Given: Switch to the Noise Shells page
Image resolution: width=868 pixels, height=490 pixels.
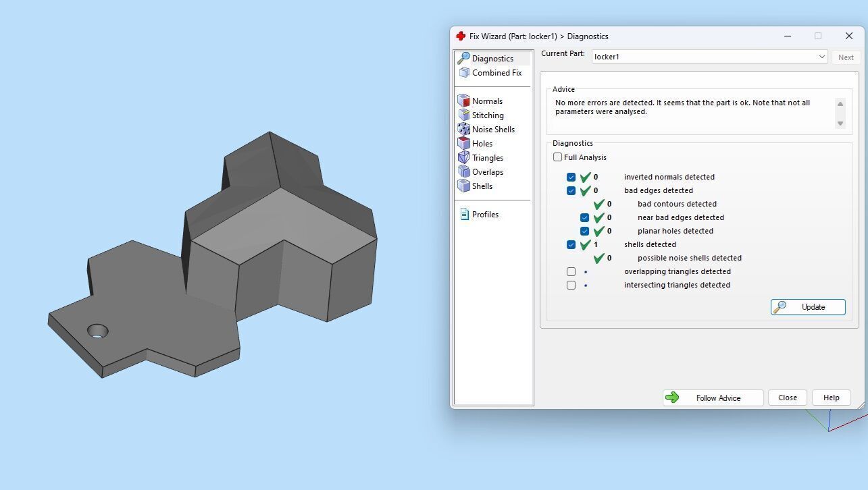Looking at the screenshot, I should point(493,130).
